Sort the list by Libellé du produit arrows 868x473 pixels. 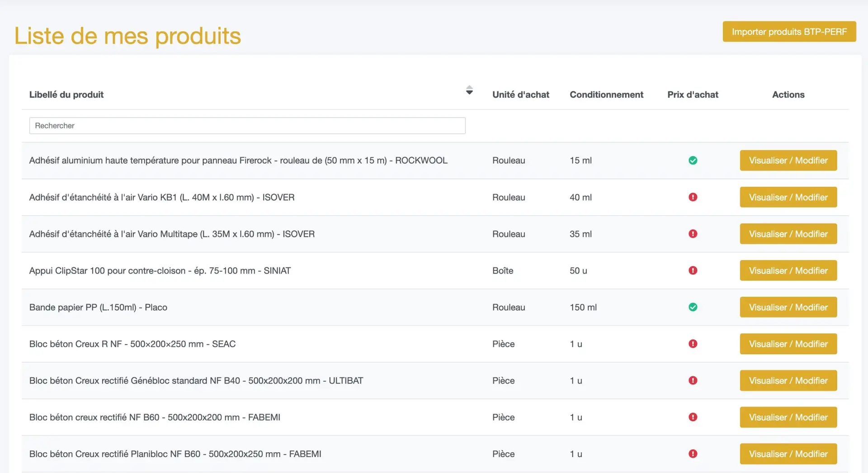pyautogui.click(x=469, y=90)
